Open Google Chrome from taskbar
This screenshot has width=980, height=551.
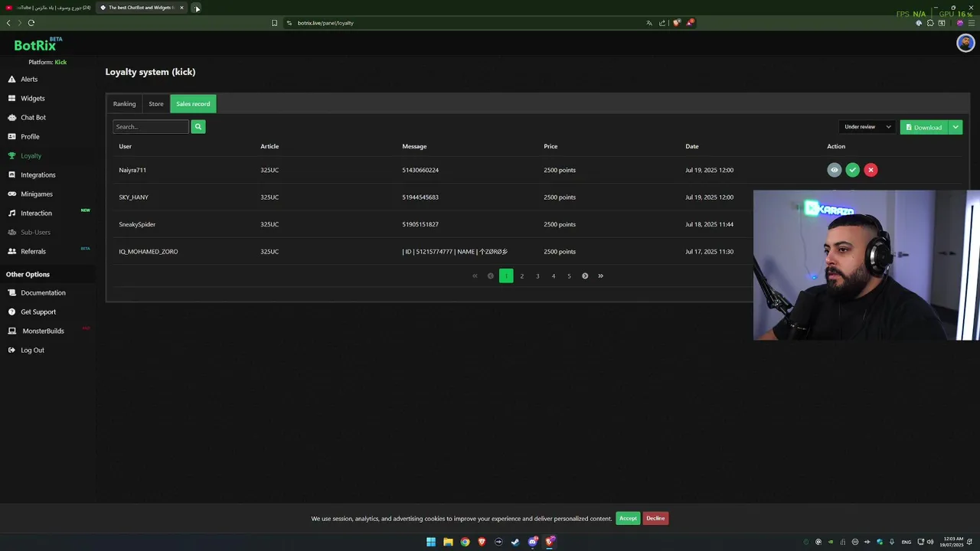[465, 542]
